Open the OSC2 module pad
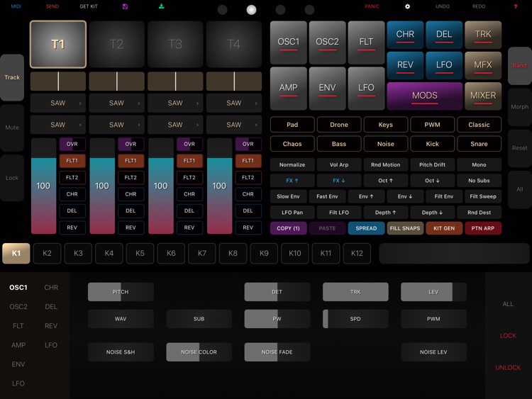 [x=328, y=43]
